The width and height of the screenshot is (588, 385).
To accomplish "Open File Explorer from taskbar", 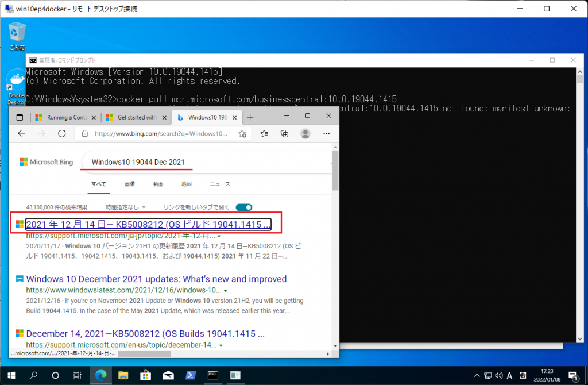I will coord(123,375).
